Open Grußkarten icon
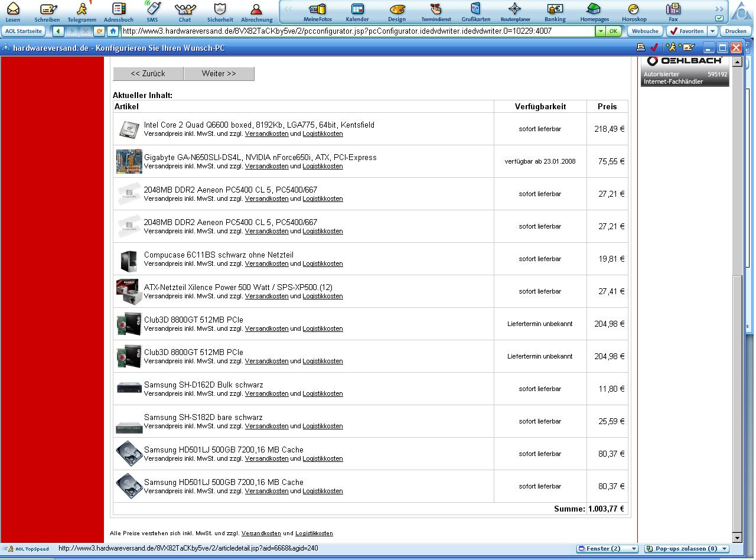Image resolution: width=756 pixels, height=560 pixels. (475, 9)
